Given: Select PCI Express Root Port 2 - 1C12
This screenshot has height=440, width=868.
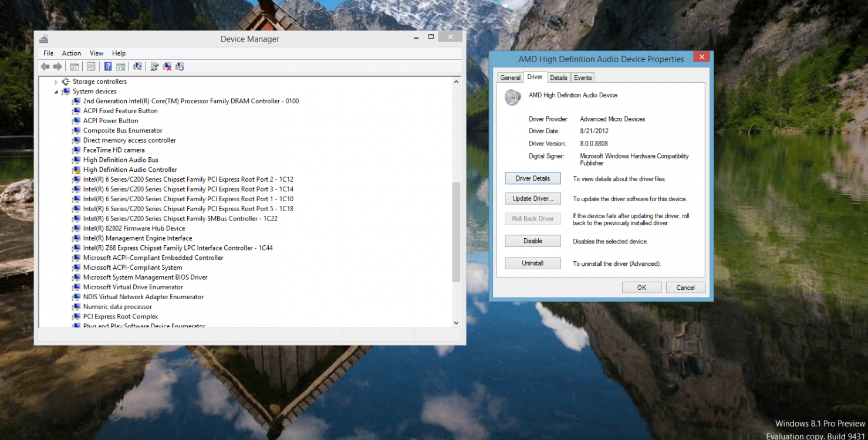Looking at the screenshot, I should click(x=188, y=180).
